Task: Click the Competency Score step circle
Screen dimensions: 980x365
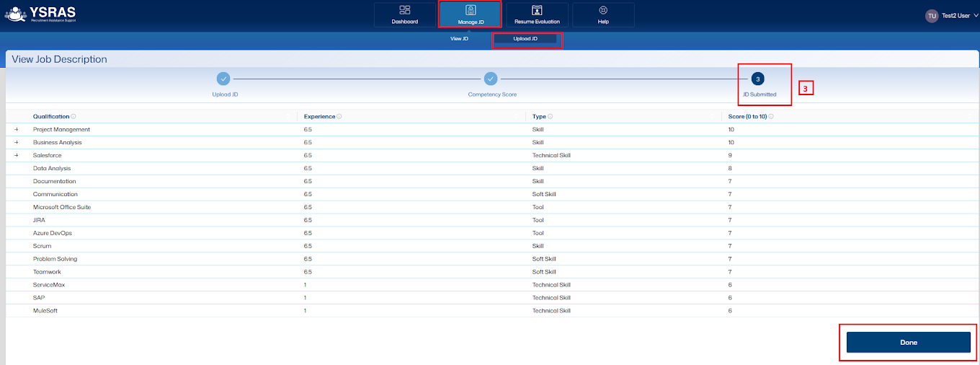Action: click(491, 79)
